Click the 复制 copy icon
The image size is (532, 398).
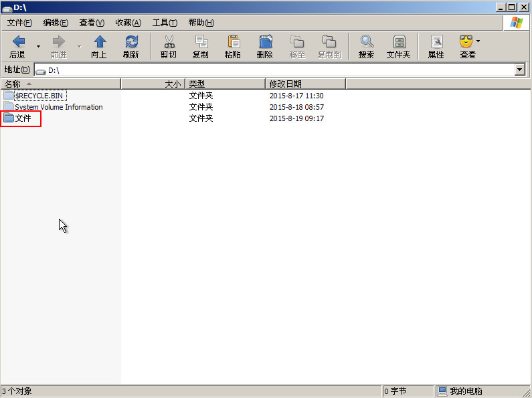201,41
